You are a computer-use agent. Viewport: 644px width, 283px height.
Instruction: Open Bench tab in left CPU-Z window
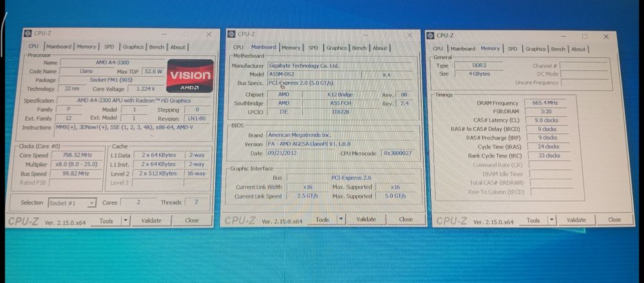(156, 47)
